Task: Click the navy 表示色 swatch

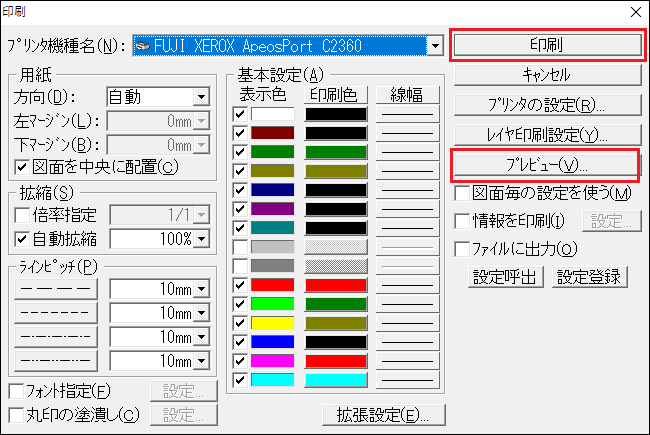Action: (x=272, y=190)
